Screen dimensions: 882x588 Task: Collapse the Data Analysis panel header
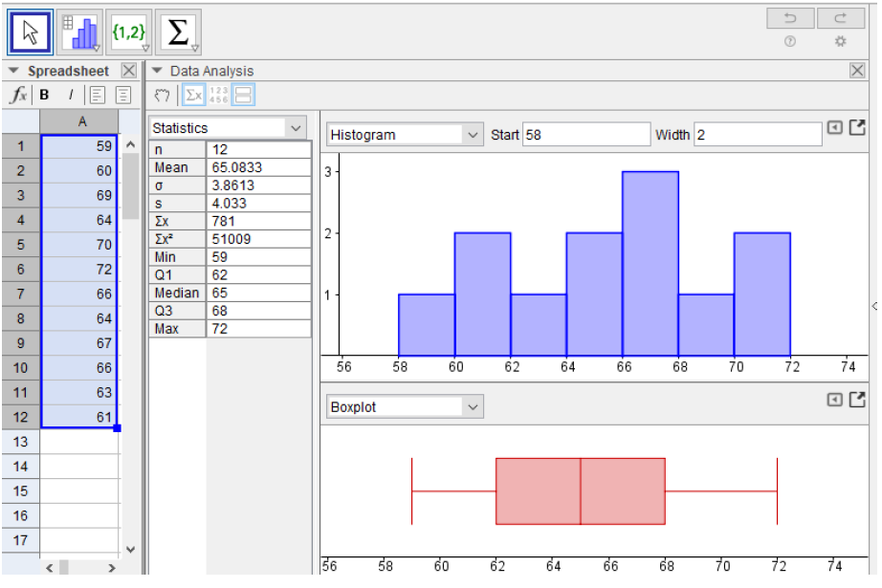pos(155,70)
